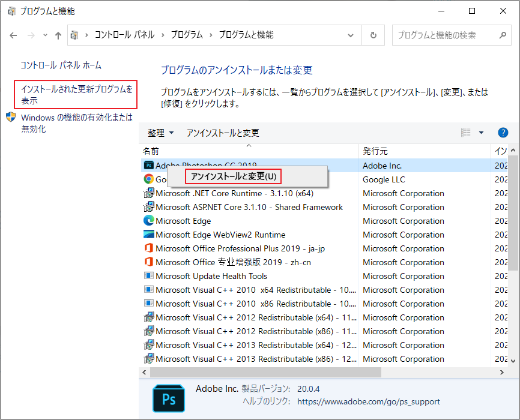Click the Visual C++ 2012 (x64) icon

[148, 317]
